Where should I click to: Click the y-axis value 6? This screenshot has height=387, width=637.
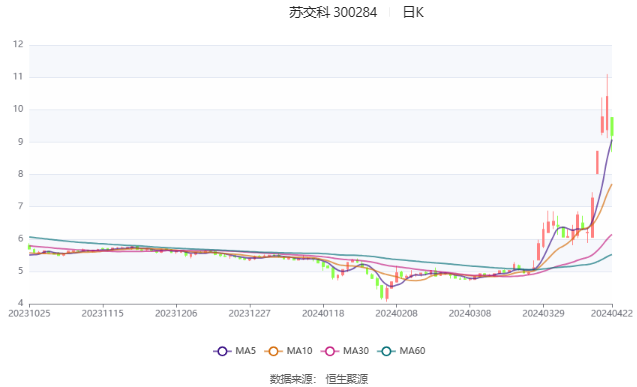(x=20, y=238)
